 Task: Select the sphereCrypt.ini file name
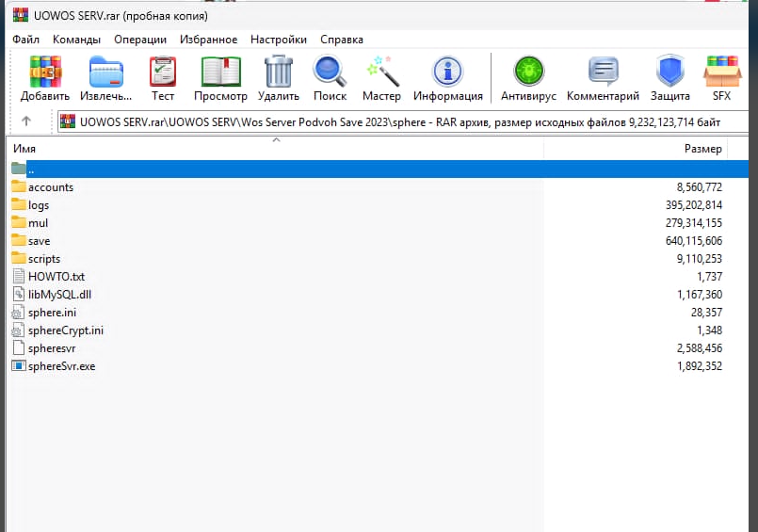(66, 330)
